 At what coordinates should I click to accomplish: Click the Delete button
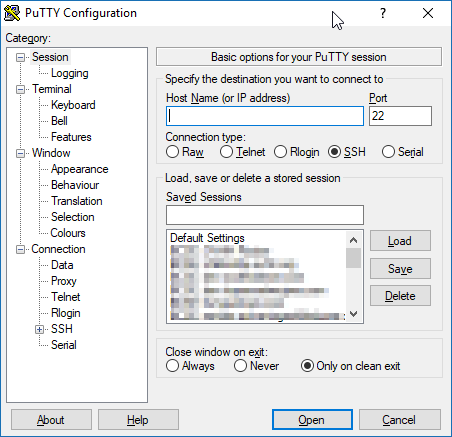coord(400,296)
